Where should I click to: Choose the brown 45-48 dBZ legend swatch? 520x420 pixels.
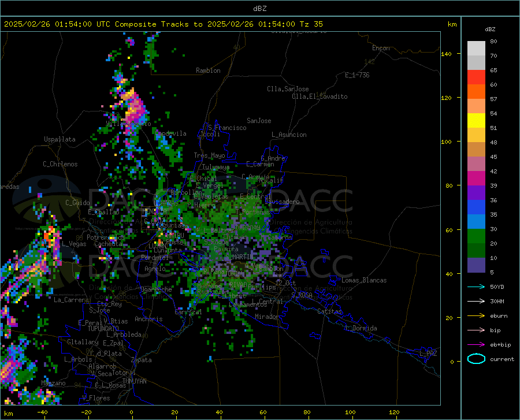tap(476, 150)
